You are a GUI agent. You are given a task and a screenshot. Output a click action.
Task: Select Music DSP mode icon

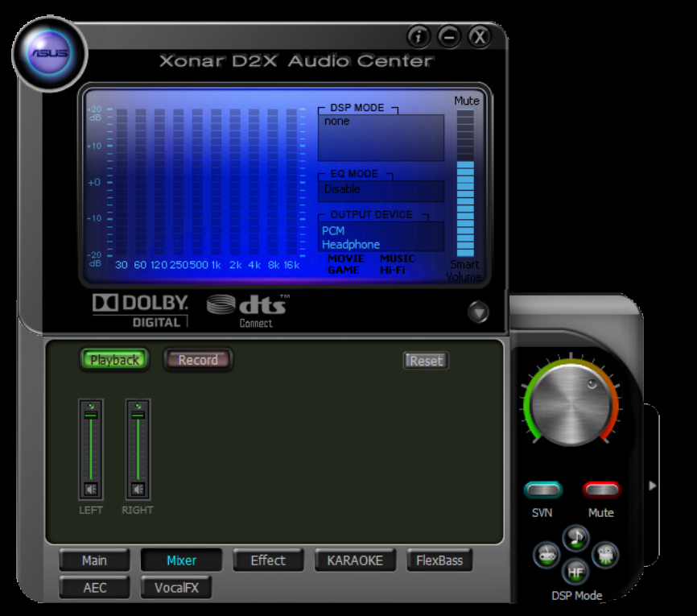tap(575, 538)
